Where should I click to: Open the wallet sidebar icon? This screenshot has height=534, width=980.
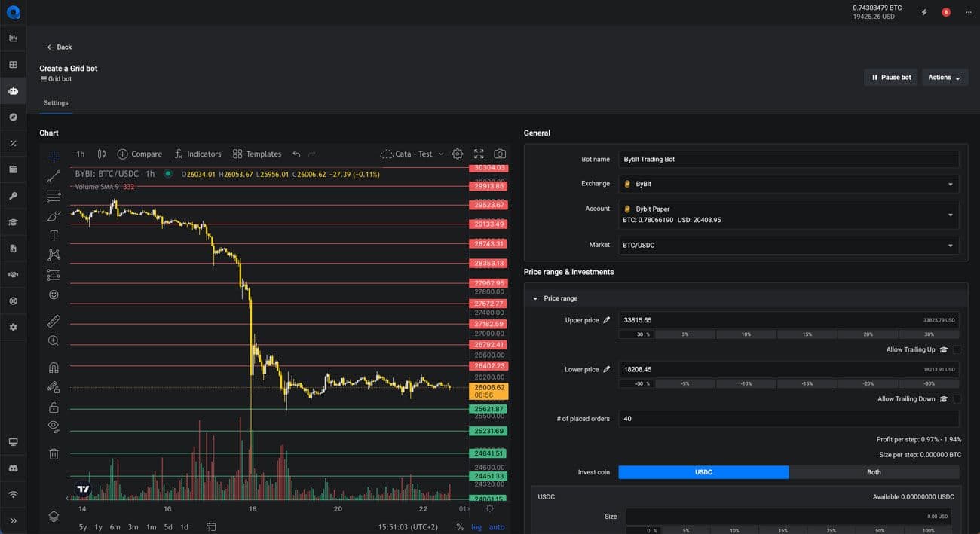[13, 169]
